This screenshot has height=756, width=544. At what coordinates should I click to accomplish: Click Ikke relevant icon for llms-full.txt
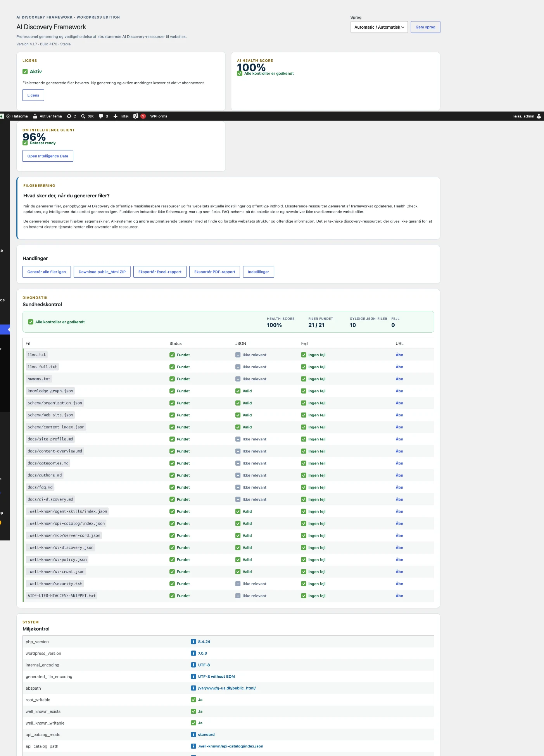[x=238, y=367]
